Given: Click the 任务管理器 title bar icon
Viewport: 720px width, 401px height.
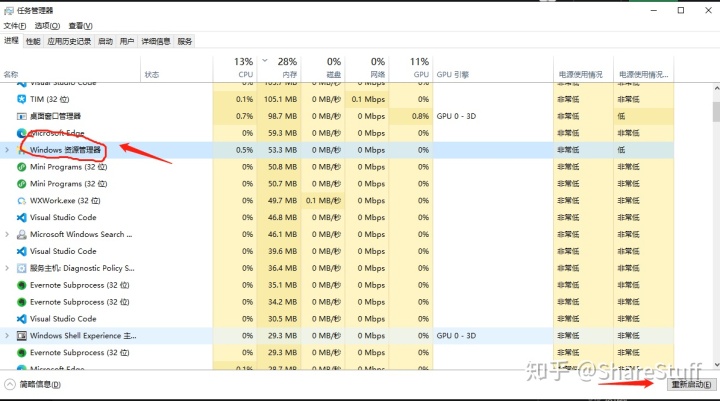Looking at the screenshot, I should click(x=9, y=11).
